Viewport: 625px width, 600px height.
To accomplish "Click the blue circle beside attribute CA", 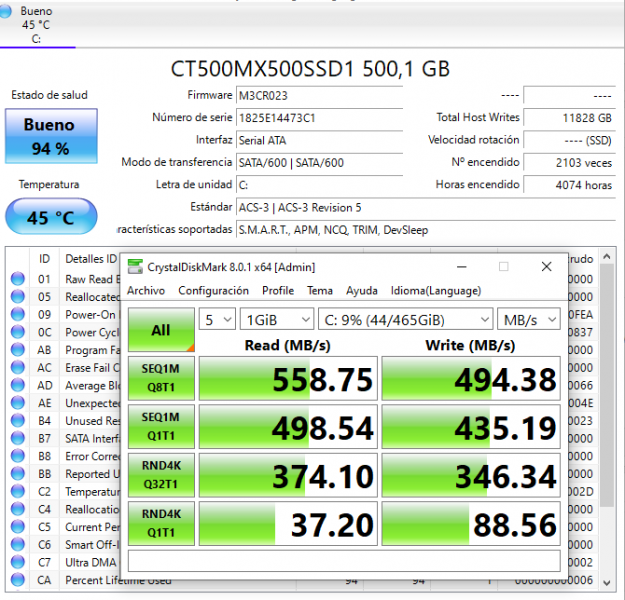I will point(17,580).
